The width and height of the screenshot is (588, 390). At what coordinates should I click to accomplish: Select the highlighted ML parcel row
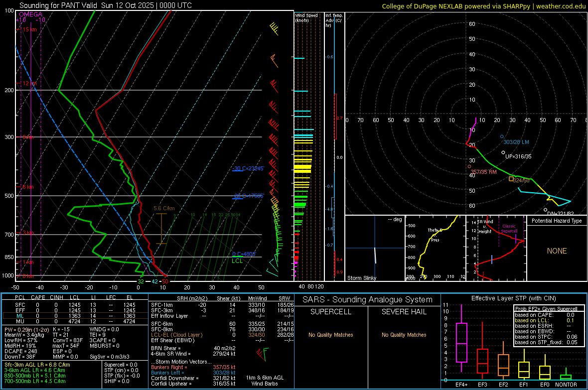(75, 316)
